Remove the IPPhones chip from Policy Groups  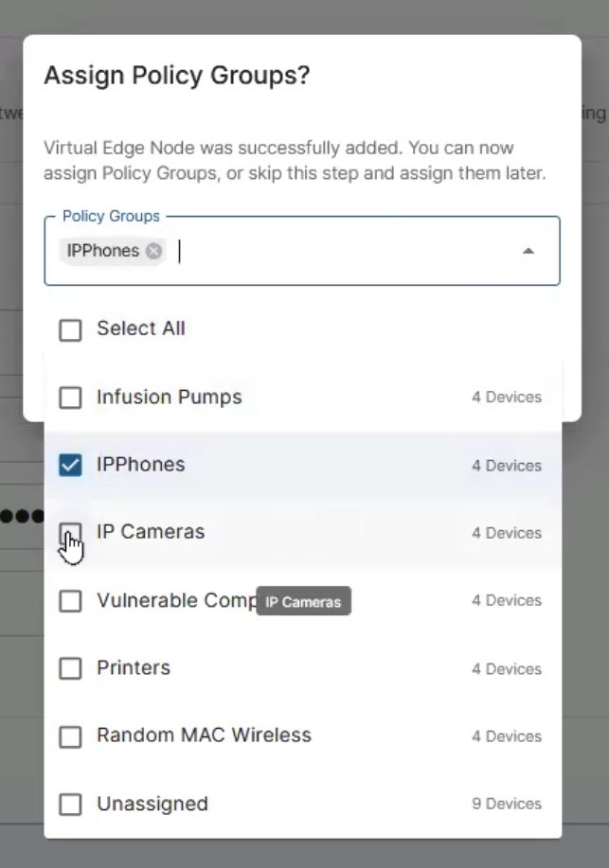153,251
